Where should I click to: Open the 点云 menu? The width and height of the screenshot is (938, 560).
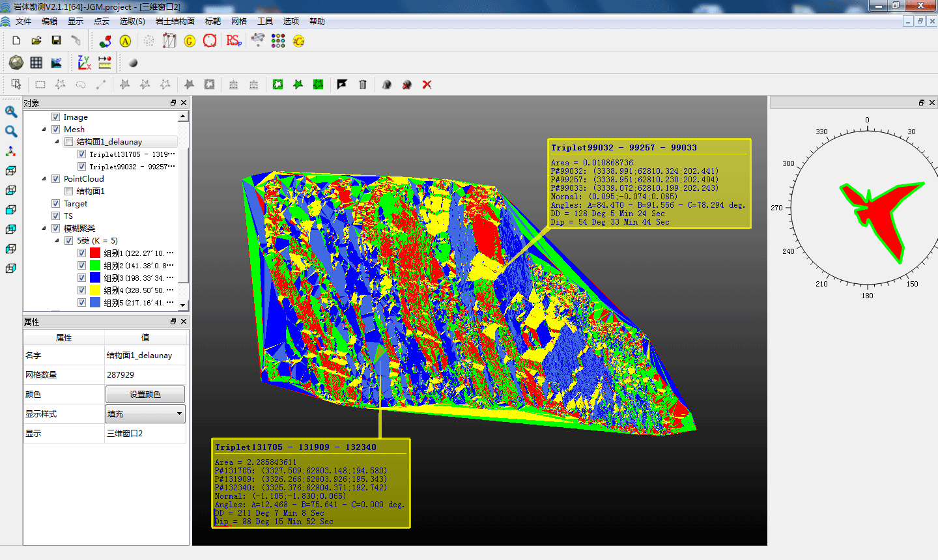pos(102,21)
